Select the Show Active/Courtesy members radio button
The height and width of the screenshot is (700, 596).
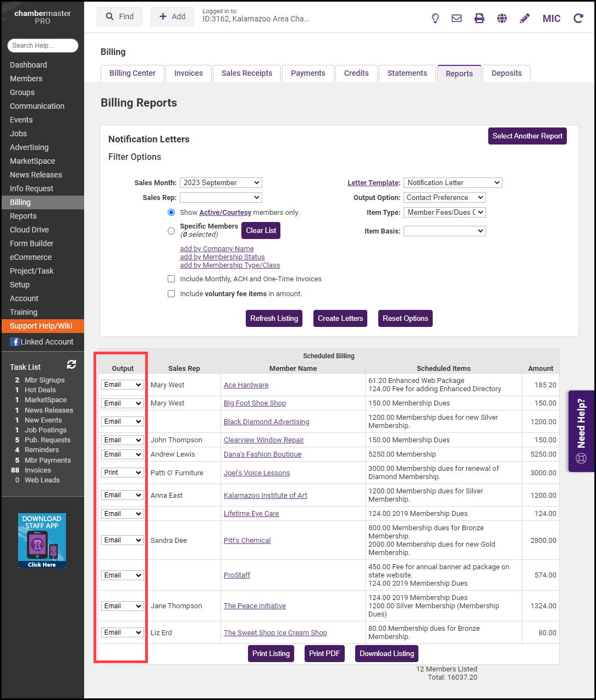pos(172,213)
